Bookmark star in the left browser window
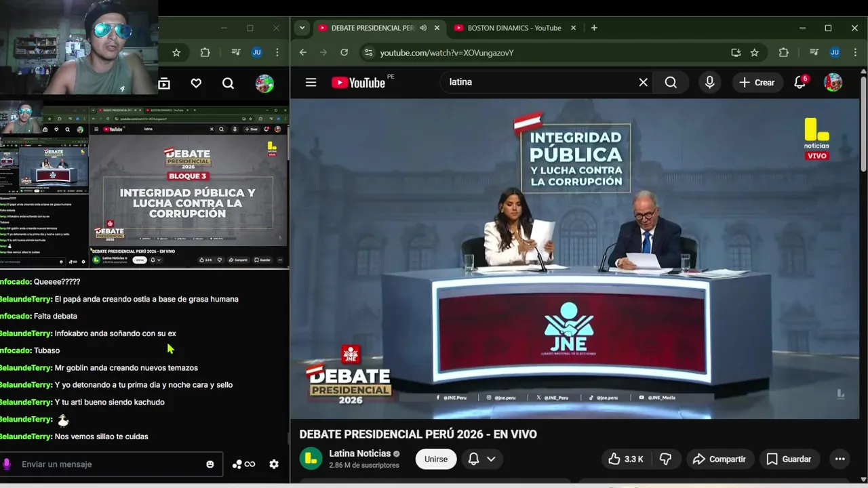 (176, 52)
